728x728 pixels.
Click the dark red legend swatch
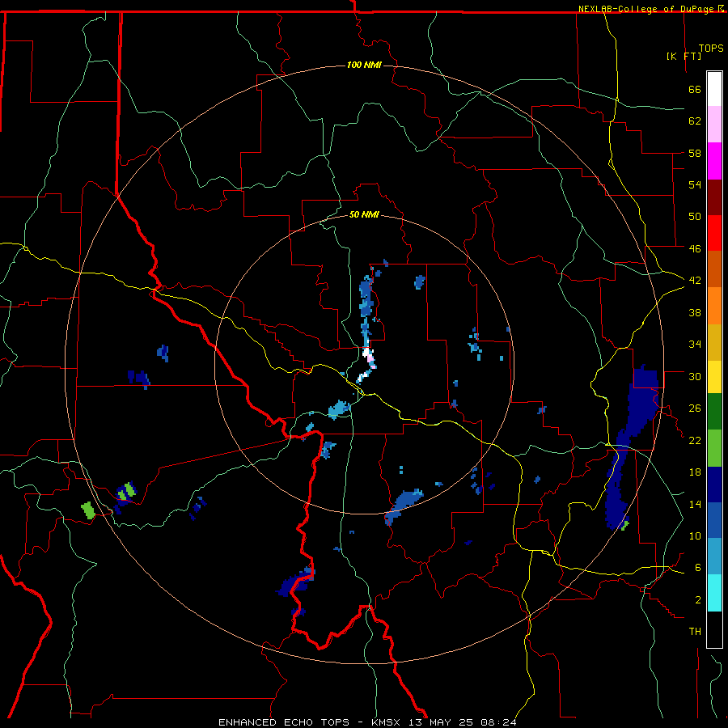[x=714, y=197]
